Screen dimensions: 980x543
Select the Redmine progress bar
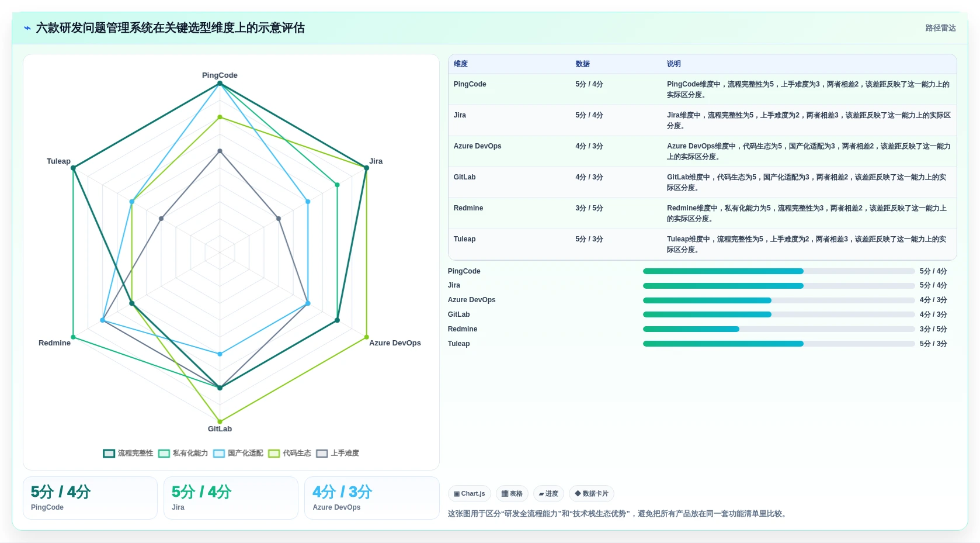click(x=779, y=329)
